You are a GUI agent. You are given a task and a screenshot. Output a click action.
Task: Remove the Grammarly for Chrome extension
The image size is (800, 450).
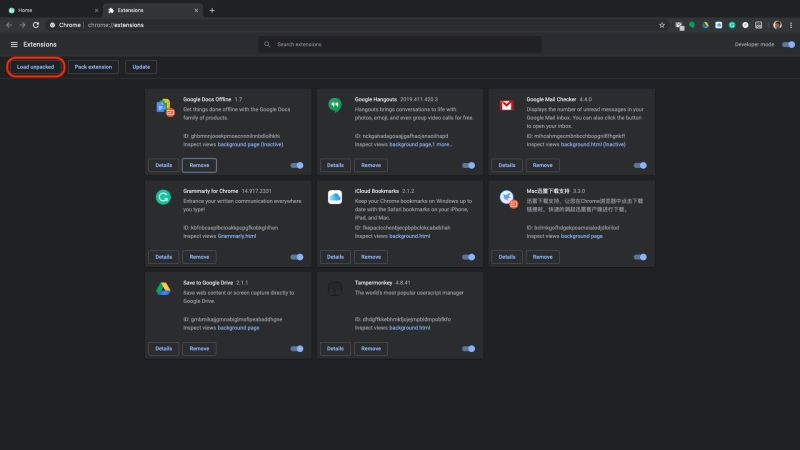199,257
